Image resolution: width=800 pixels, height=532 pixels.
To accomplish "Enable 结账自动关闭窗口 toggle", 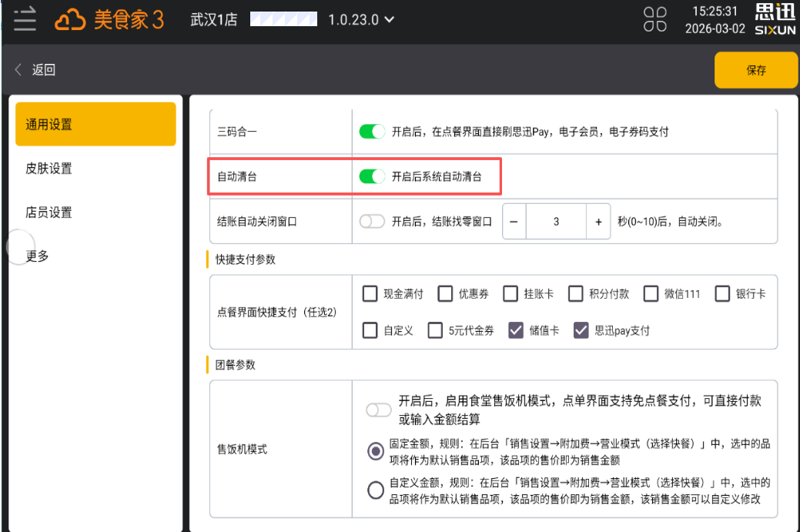I will point(372,222).
